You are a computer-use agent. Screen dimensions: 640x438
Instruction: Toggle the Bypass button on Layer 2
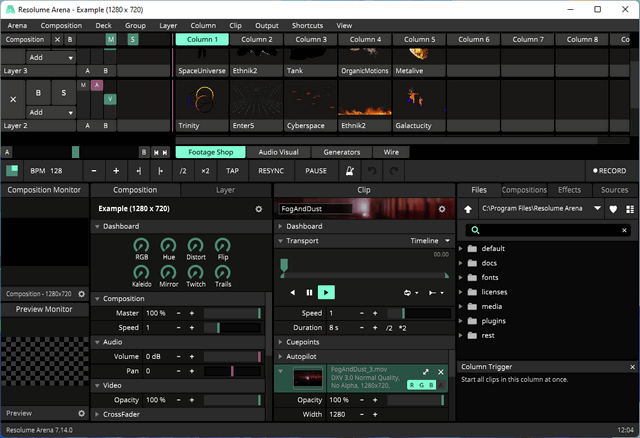coord(39,93)
